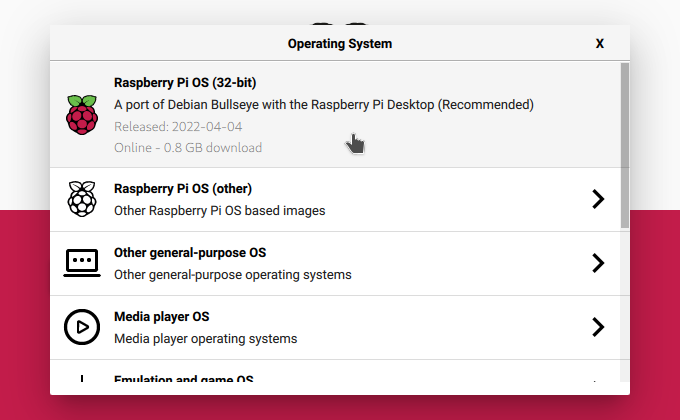
Task: Click Media player operating systems description
Action: [x=206, y=338]
